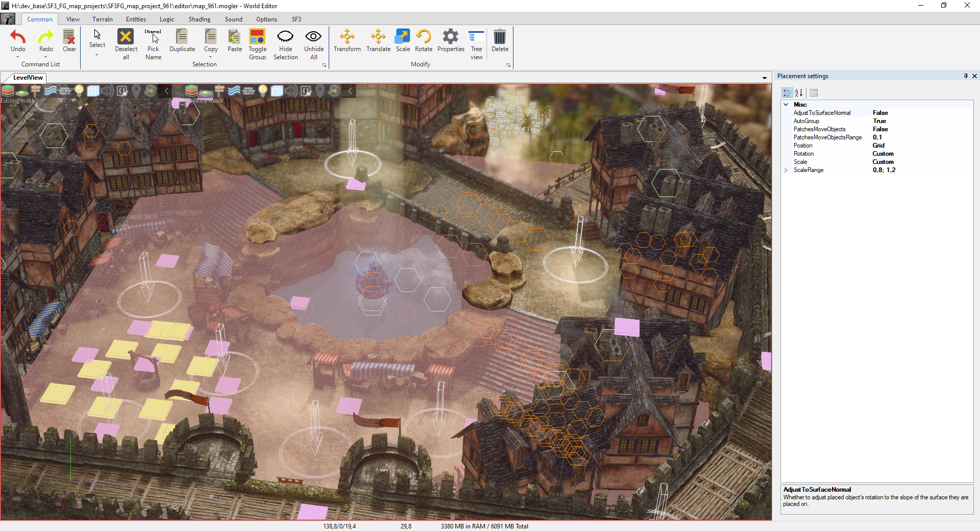Click Toggle Group
The image size is (980, 531).
pos(257,44)
